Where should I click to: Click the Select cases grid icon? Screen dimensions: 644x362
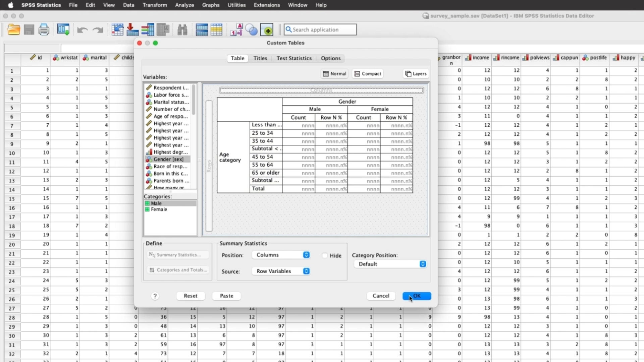(216, 29)
